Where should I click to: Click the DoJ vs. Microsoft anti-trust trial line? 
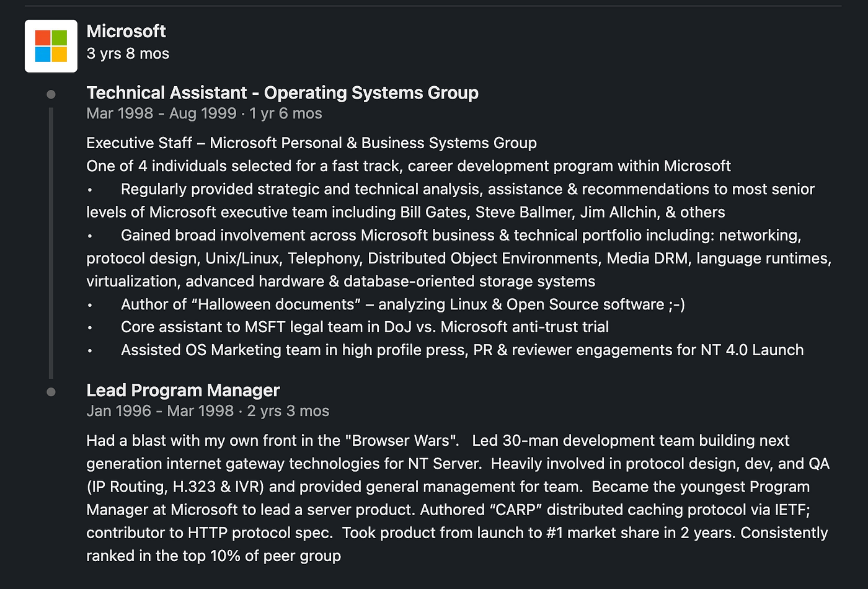[x=365, y=327]
